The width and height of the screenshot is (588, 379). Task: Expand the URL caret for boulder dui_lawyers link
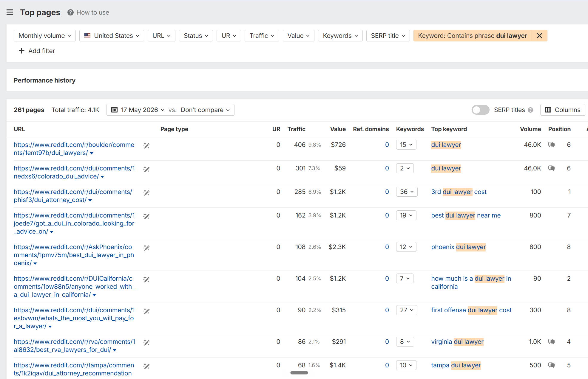(x=92, y=153)
